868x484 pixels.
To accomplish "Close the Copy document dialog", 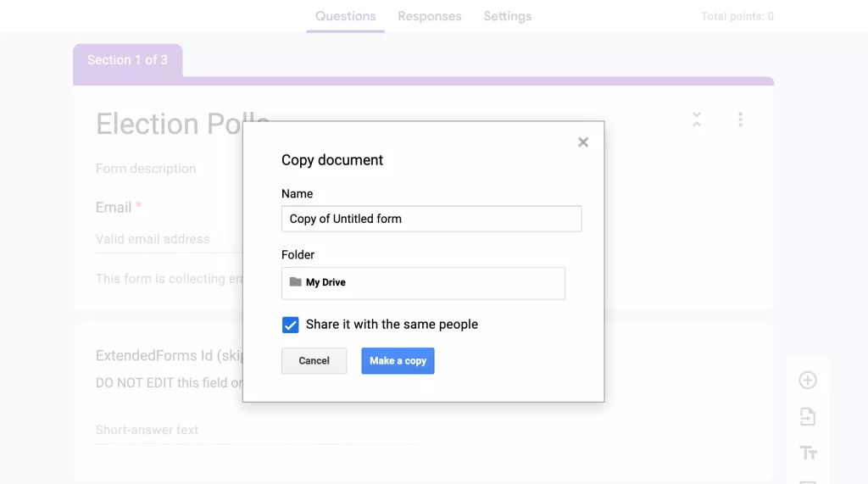I will [x=583, y=142].
